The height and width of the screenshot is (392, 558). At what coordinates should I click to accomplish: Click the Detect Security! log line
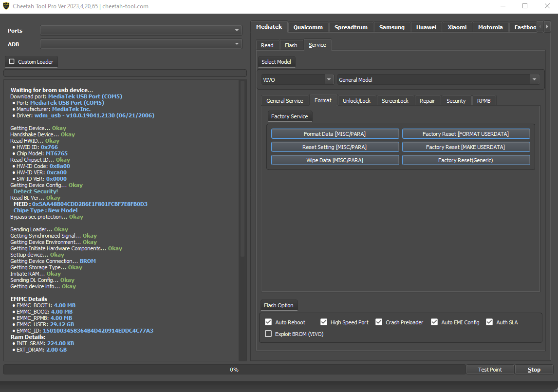[36, 191]
